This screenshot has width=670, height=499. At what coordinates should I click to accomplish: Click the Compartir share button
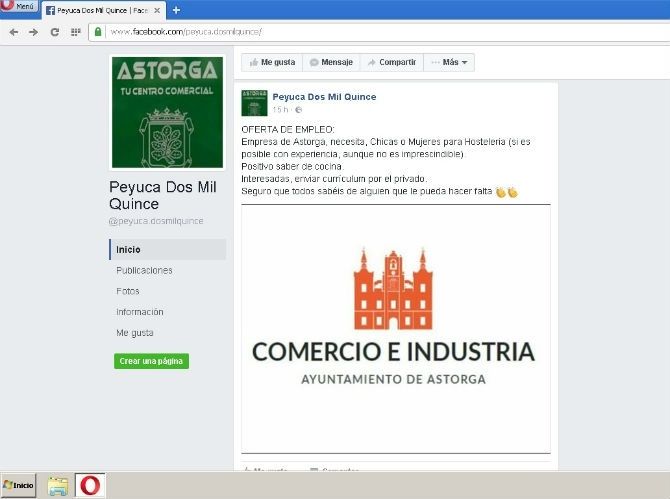tap(392, 62)
